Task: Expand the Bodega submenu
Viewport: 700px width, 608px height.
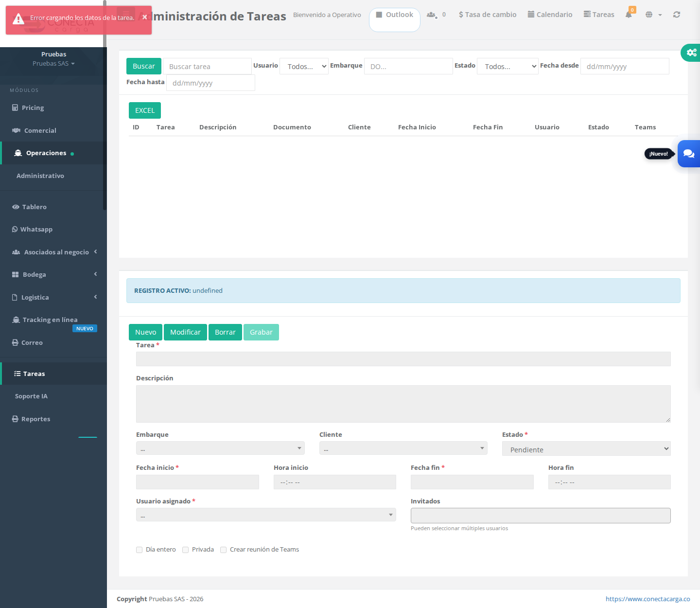Action: [x=53, y=274]
